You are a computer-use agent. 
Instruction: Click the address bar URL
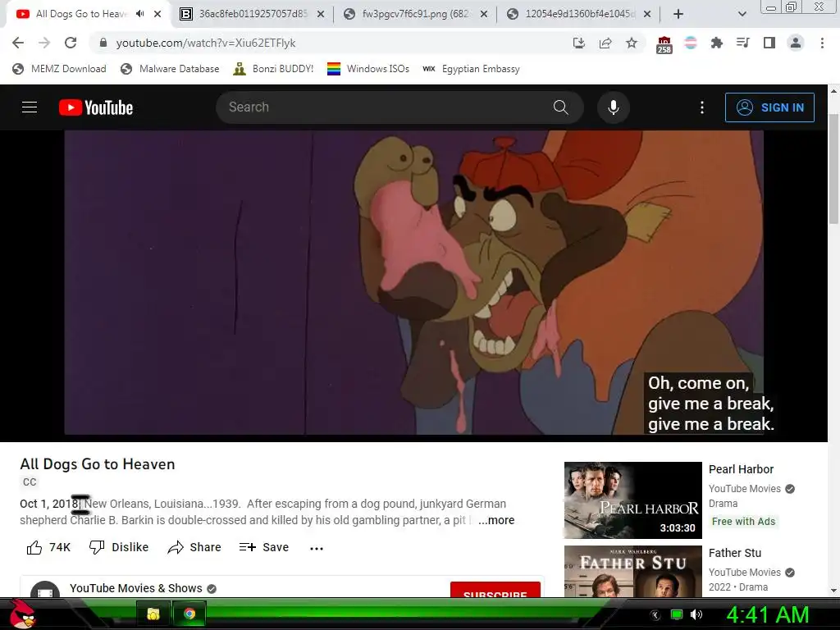206,43
